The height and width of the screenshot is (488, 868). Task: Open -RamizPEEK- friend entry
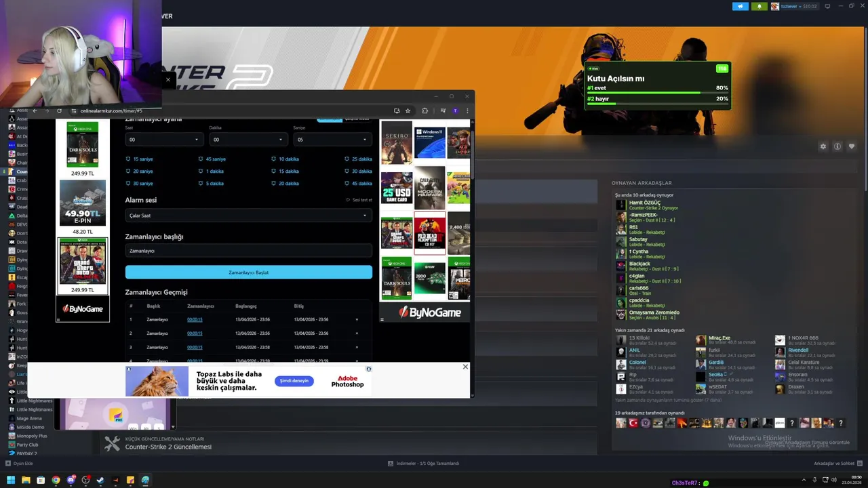[x=646, y=218]
